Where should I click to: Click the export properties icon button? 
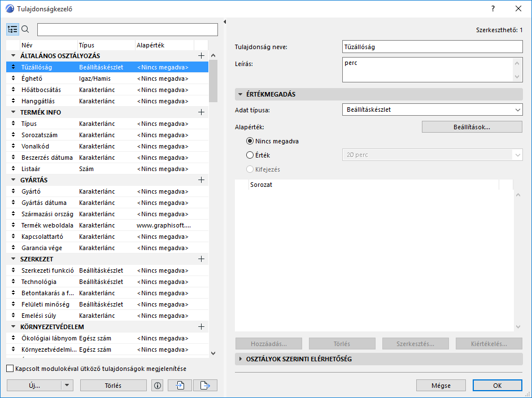(x=205, y=386)
